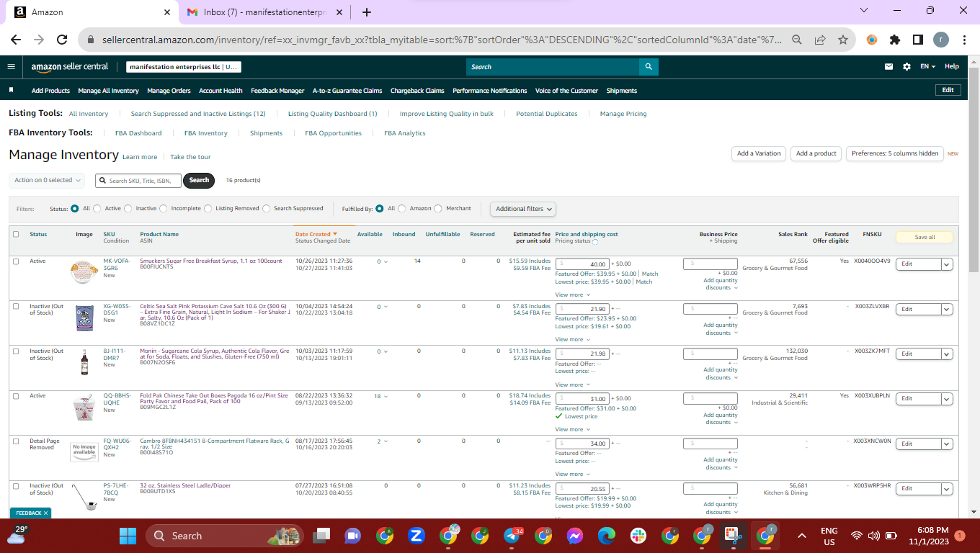Check the Celtic Sea Salt row checkbox

click(x=16, y=306)
